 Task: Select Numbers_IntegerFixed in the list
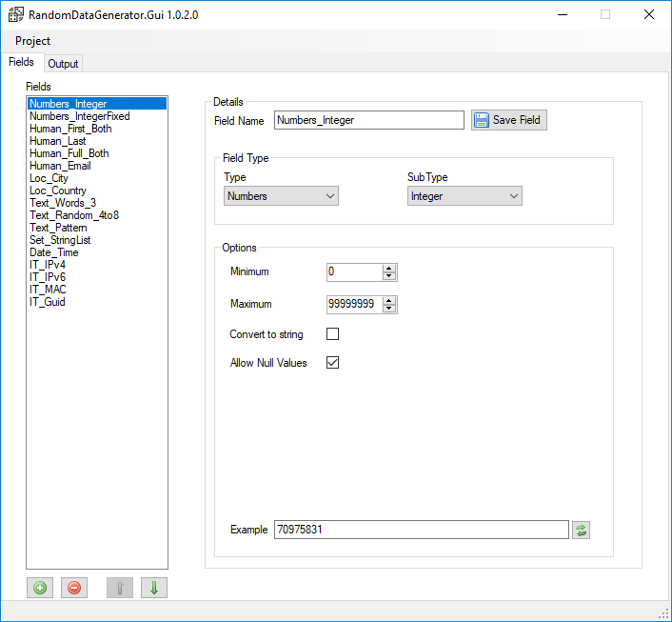[x=97, y=116]
